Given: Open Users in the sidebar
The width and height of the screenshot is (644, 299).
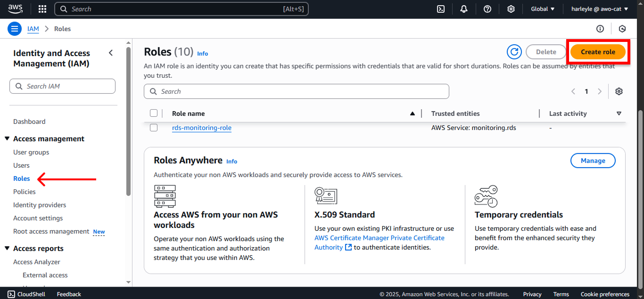Looking at the screenshot, I should coord(21,165).
